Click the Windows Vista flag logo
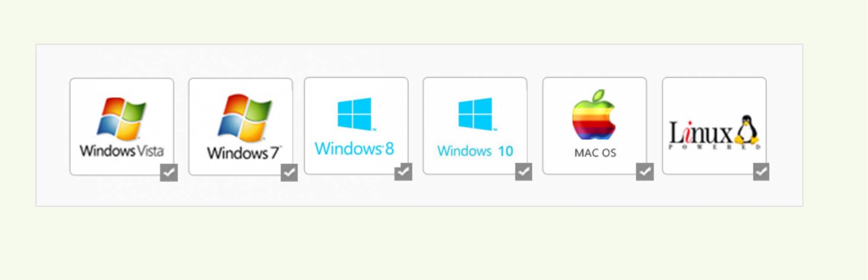Viewport: 868px width, 280px height. (122, 119)
